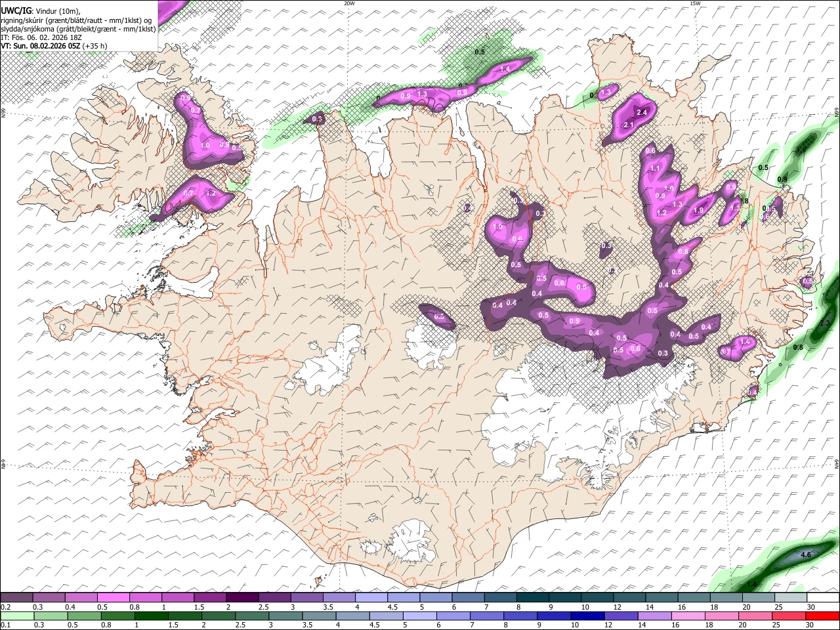
Task: Click the 'VT: Sun. 08.02.2026 05Z (+35 h)' line
Action: (54, 46)
